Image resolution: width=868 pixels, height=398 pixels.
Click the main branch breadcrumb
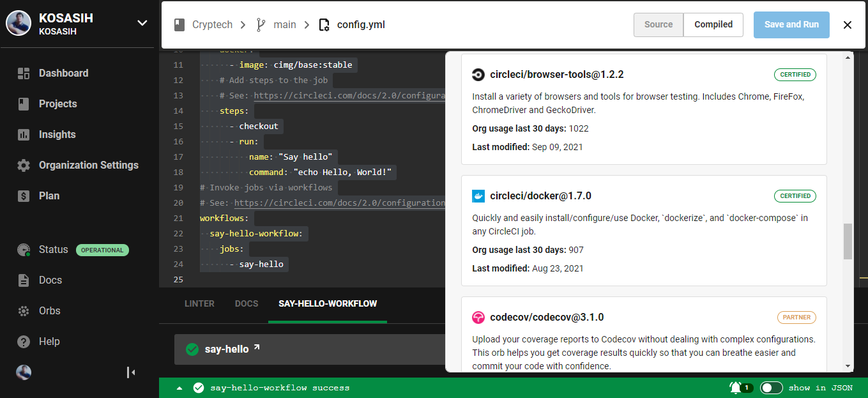coord(285,25)
